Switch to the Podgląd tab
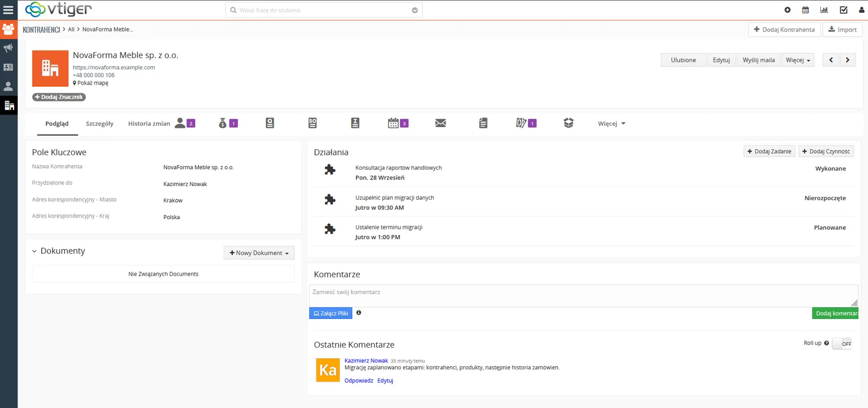Screen dimensions: 868x408 coord(57,124)
